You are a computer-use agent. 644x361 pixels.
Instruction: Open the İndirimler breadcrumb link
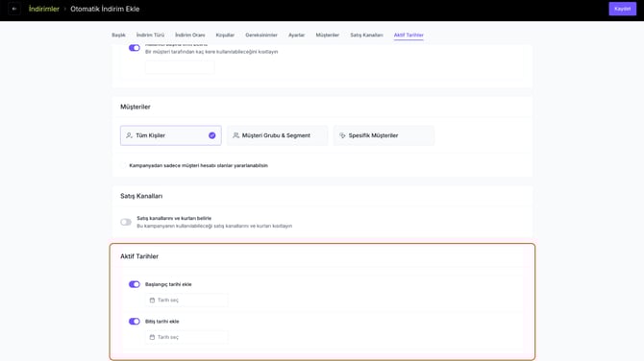44,9
